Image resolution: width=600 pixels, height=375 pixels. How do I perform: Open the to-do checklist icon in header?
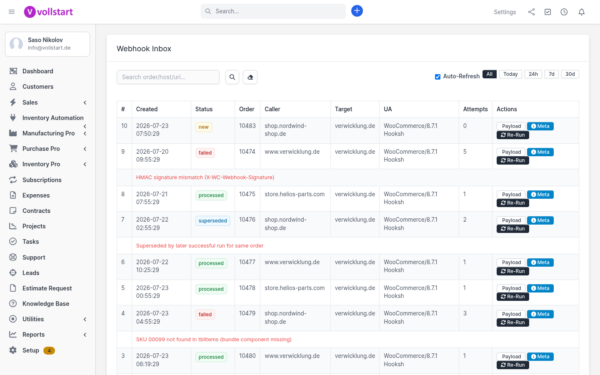[548, 12]
